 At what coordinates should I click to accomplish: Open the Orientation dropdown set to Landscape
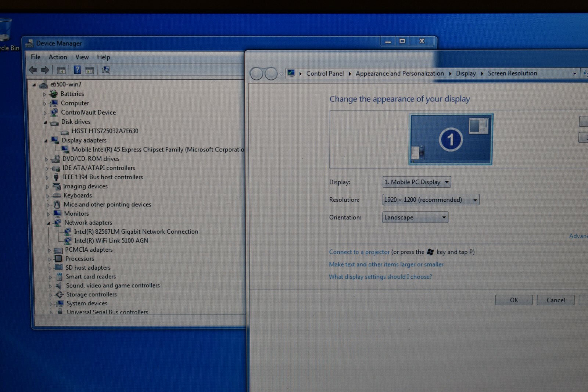(415, 217)
